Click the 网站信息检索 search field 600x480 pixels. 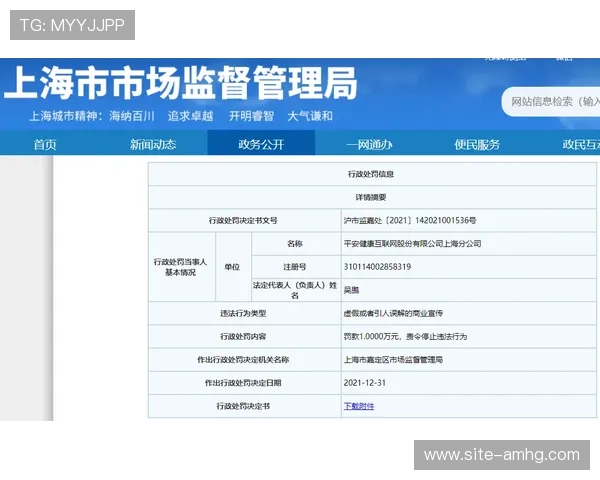click(x=551, y=101)
